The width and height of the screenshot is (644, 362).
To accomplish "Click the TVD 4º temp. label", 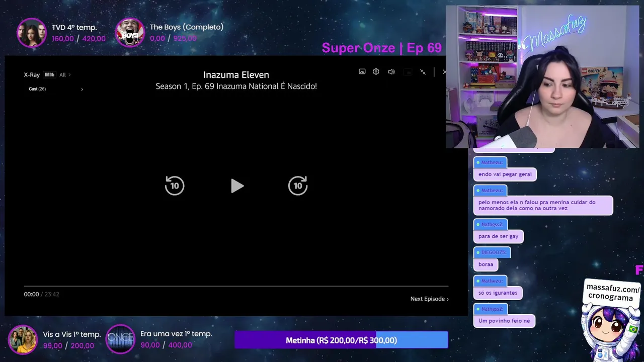I will [74, 27].
